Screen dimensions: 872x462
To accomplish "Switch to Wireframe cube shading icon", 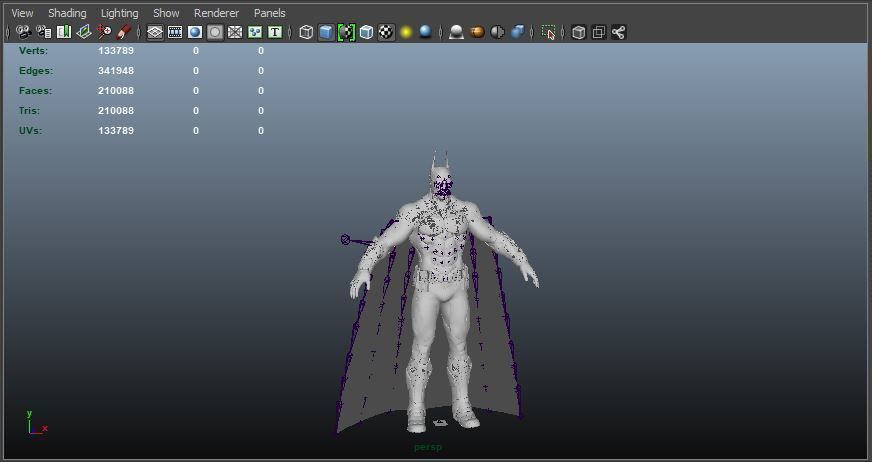I will coord(306,32).
